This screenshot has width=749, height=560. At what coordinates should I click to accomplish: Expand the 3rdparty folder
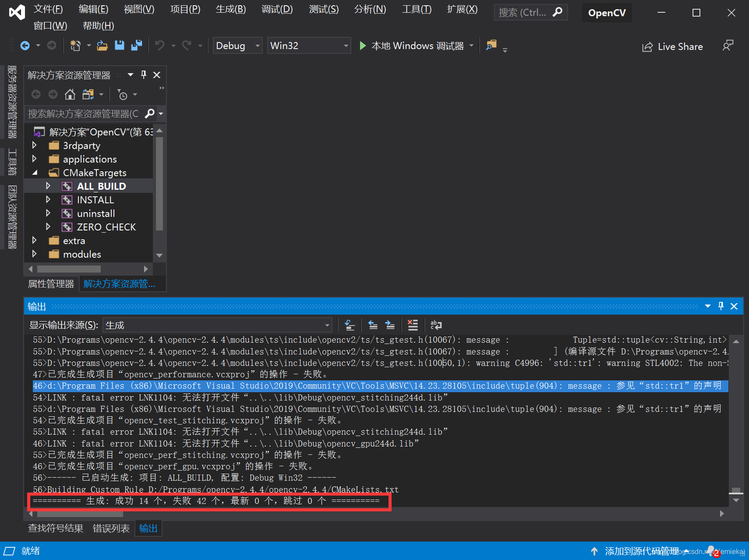coord(34,145)
